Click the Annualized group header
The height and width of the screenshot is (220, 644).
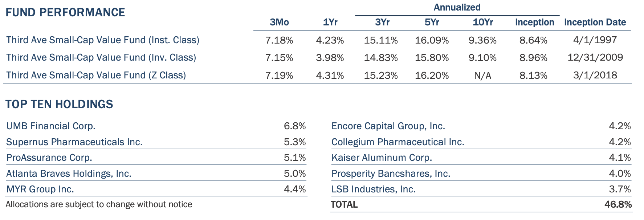coord(457,7)
